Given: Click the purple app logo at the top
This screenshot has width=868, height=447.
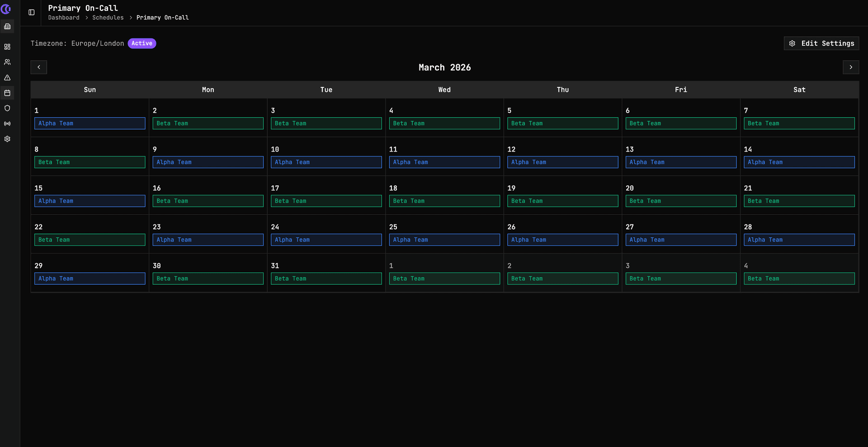Looking at the screenshot, I should [6, 9].
